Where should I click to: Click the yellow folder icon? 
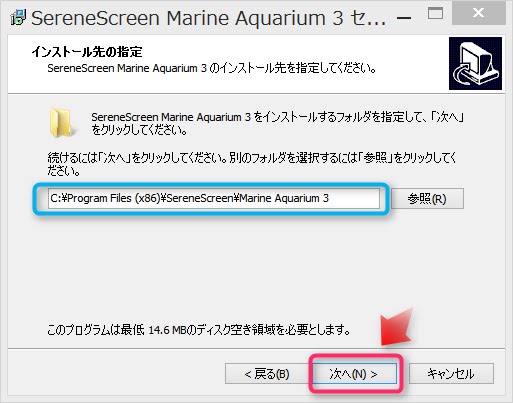(x=61, y=123)
